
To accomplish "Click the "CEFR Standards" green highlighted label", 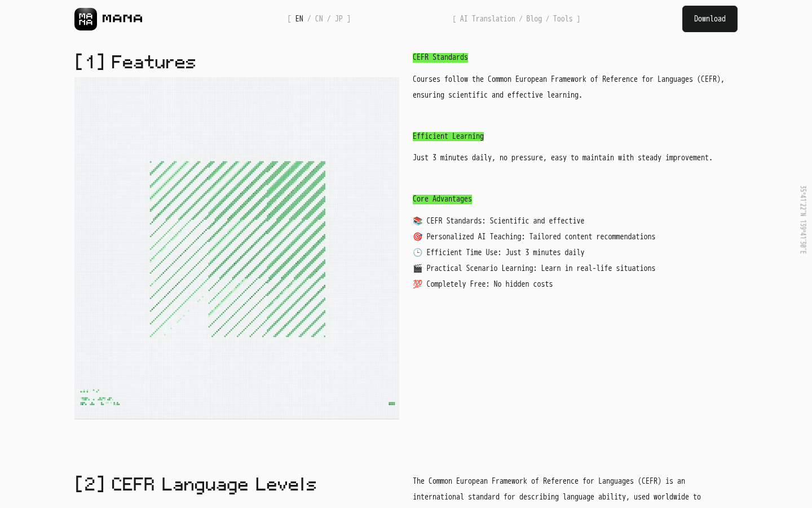I will (440, 57).
